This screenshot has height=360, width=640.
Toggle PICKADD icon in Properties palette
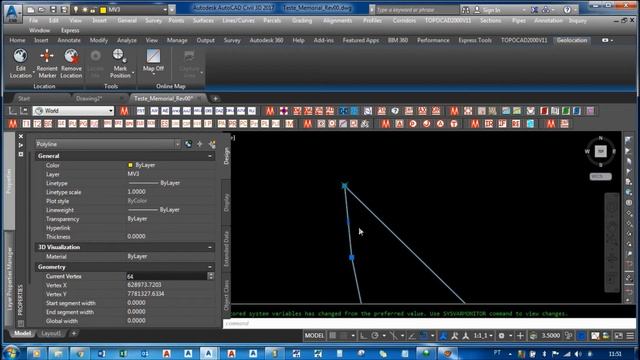(211, 144)
